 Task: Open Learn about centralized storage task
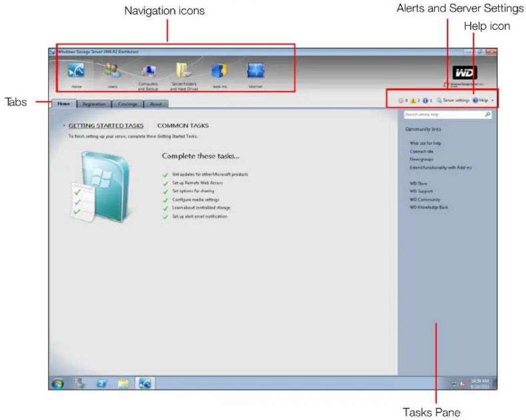coord(201,208)
